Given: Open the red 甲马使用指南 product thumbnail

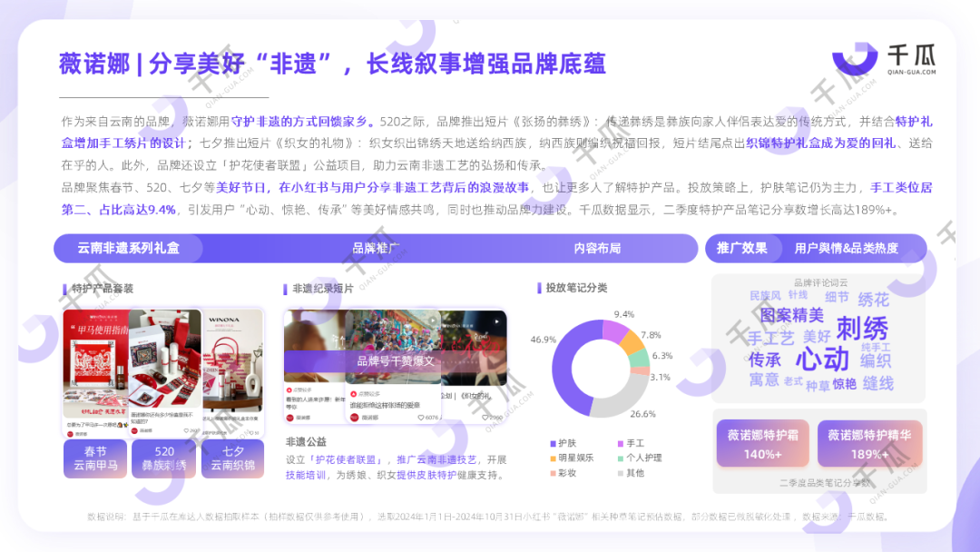Looking at the screenshot, I should point(96,372).
